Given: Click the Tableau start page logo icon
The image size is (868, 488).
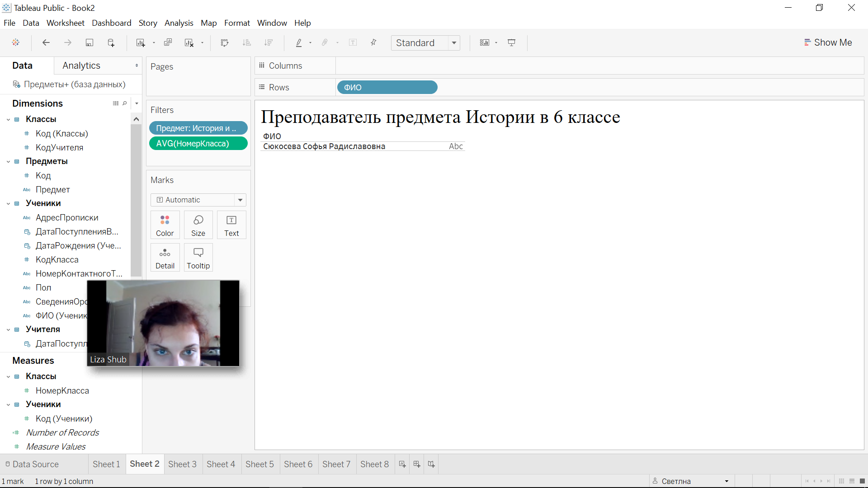Looking at the screenshot, I should (16, 42).
